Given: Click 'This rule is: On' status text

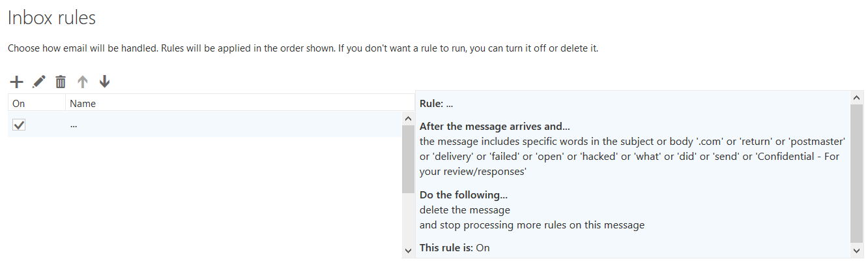Looking at the screenshot, I should coord(454,248).
